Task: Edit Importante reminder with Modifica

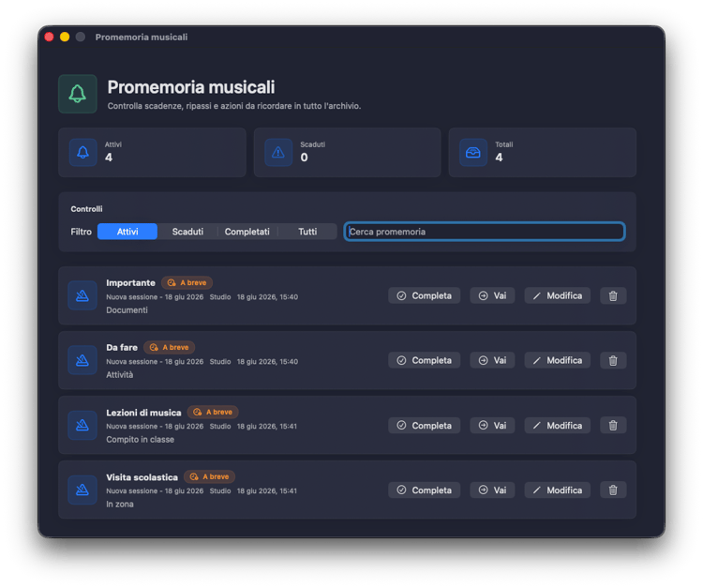Action: (558, 295)
